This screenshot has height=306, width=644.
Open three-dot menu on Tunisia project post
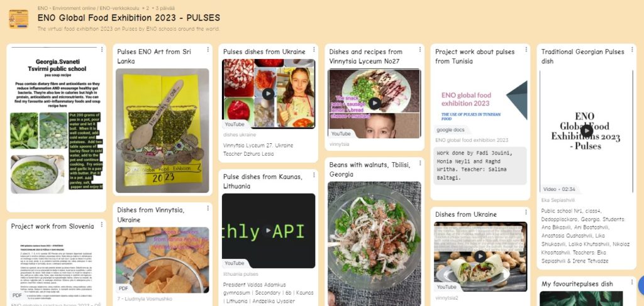(526, 50)
